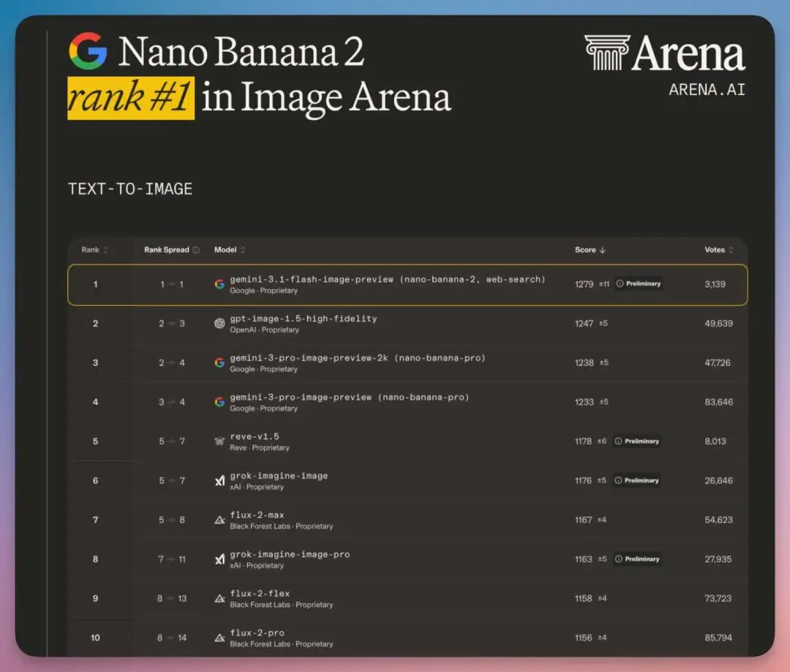Click the highlighted 'rank #1' text
The height and width of the screenshot is (672, 790).
pos(131,98)
